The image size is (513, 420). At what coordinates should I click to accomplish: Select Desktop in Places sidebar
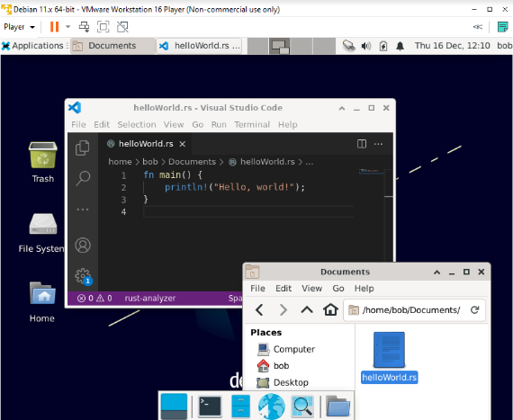(291, 382)
